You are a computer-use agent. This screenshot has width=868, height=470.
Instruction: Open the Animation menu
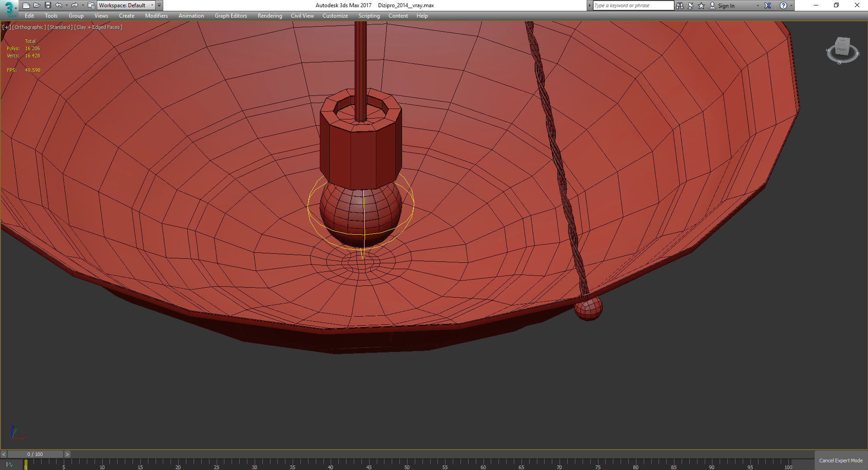click(x=191, y=16)
